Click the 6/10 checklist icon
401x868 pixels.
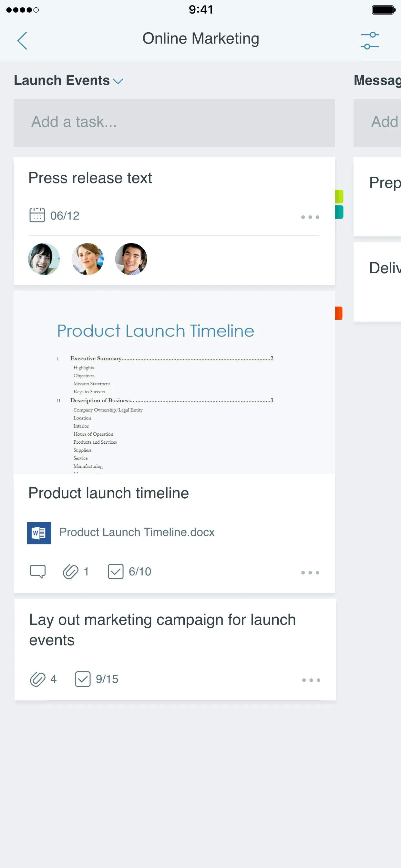[x=116, y=572]
